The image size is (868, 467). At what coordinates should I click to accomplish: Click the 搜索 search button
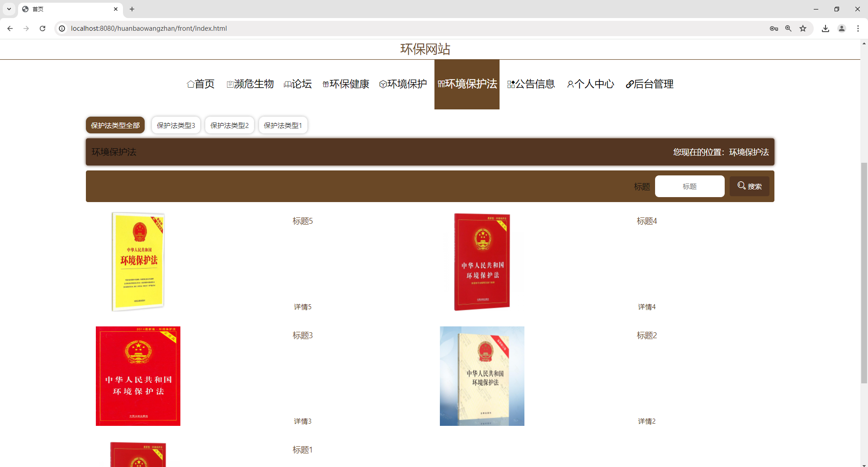pos(749,186)
